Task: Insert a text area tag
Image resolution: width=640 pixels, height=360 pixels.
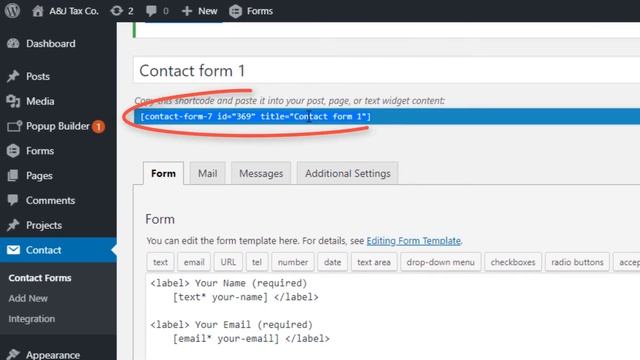Action: click(374, 262)
